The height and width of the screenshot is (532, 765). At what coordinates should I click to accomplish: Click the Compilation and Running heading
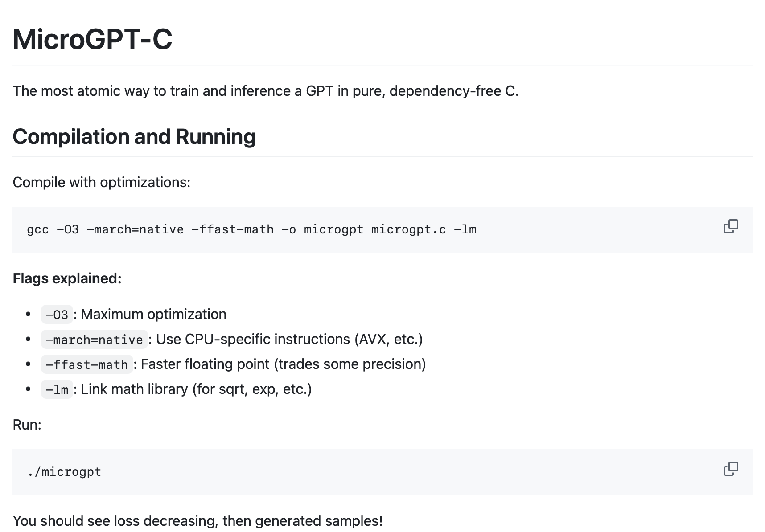(134, 137)
